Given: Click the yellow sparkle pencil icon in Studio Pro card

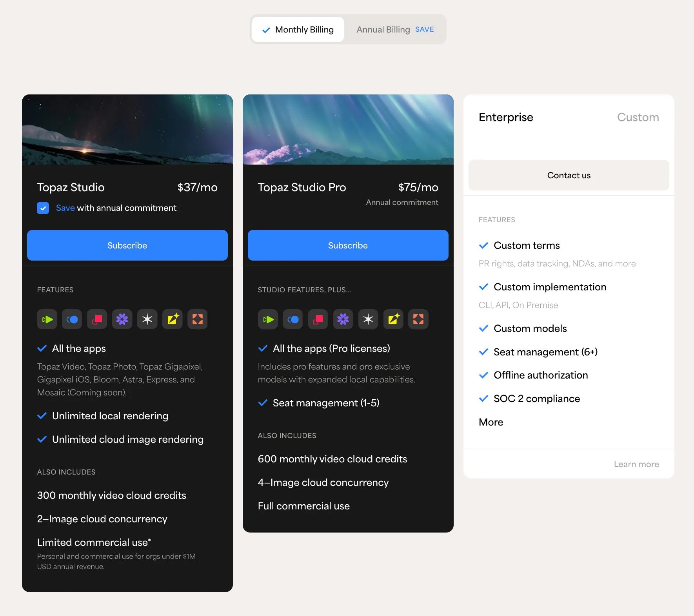Looking at the screenshot, I should click(x=393, y=319).
